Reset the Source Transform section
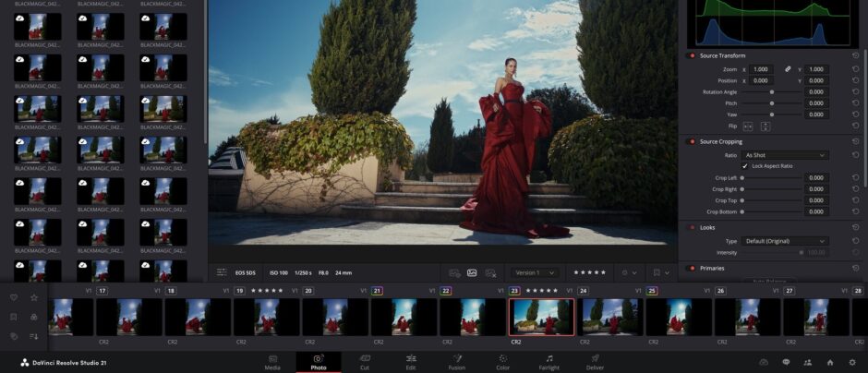 [x=855, y=55]
